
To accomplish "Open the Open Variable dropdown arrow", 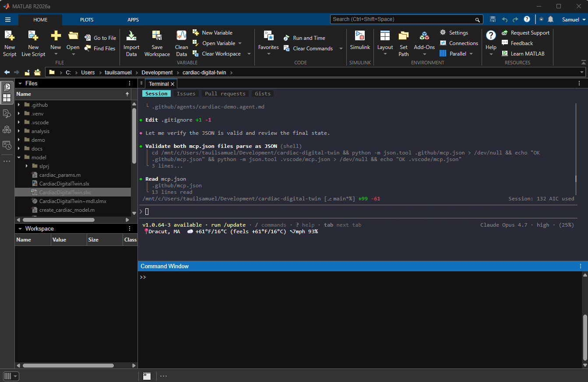I will [240, 43].
